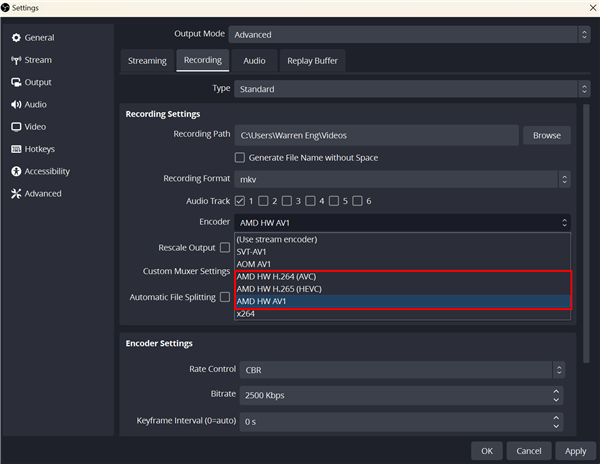The height and width of the screenshot is (464, 600).
Task: Open the Recording Format dropdown
Action: (x=402, y=179)
